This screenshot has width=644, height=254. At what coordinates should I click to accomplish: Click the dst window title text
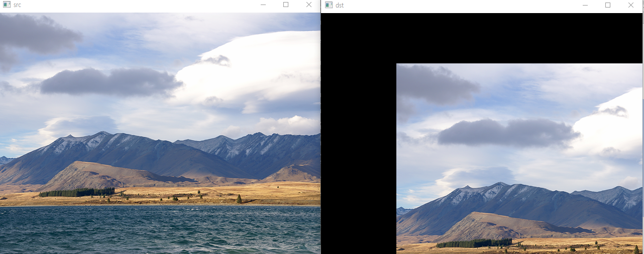(x=340, y=5)
